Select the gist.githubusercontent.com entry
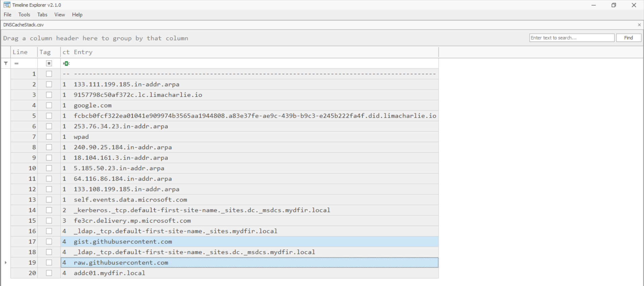The image size is (644, 286). [x=123, y=242]
